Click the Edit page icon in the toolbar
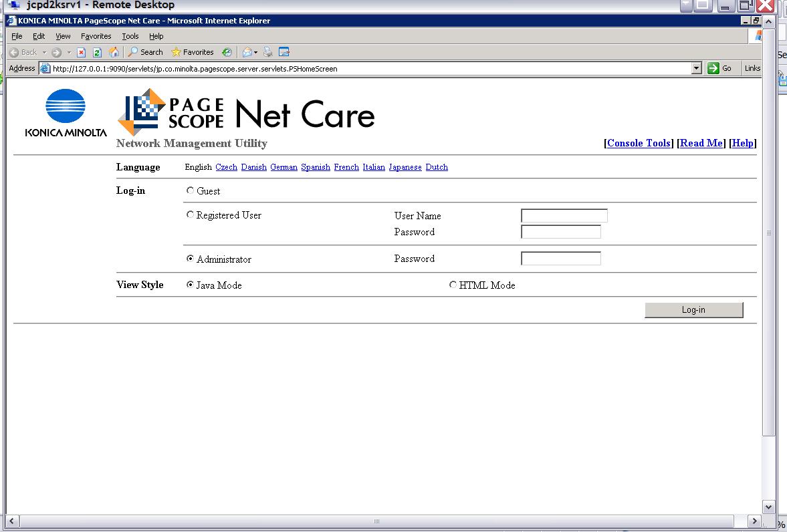This screenshot has height=532, width=787. pos(284,52)
